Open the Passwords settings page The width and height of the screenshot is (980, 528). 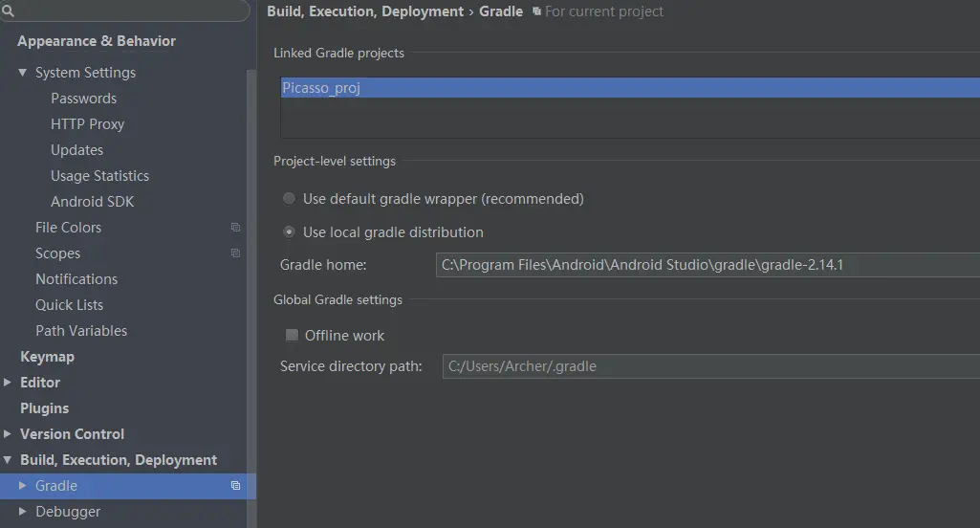pos(84,99)
